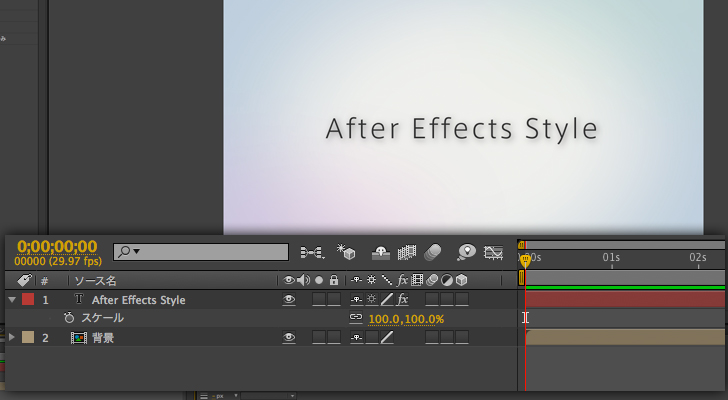Click the solo dot column header
The height and width of the screenshot is (400, 728).
[x=319, y=280]
